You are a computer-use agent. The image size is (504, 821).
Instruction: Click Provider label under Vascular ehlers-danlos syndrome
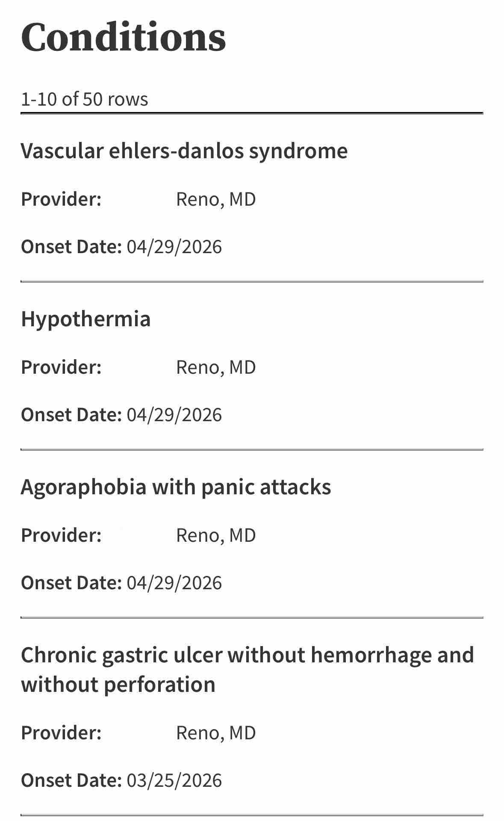tap(61, 199)
